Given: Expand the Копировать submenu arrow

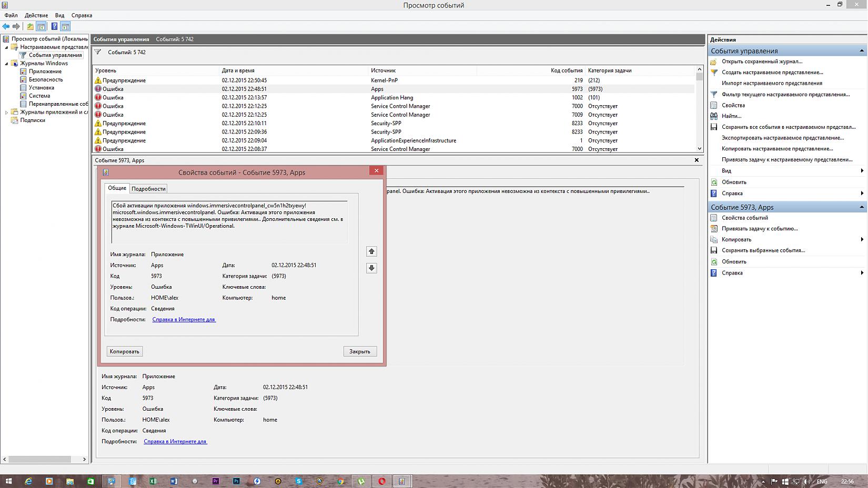Looking at the screenshot, I should coord(862,239).
